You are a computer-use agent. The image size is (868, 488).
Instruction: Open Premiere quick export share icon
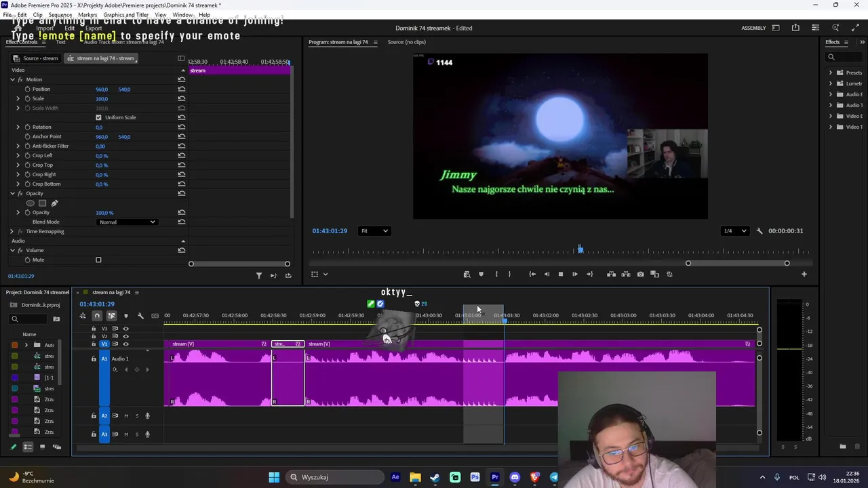[795, 28]
